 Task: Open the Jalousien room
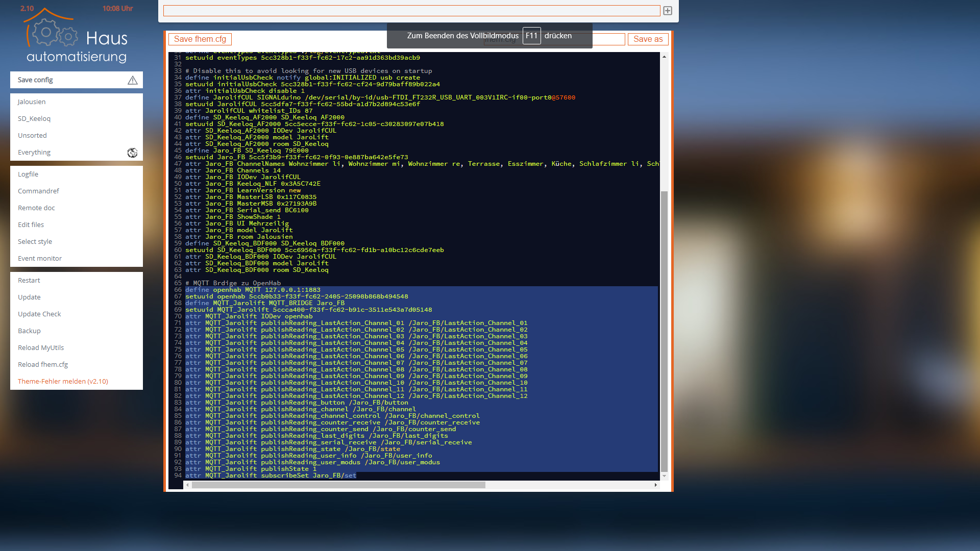(32, 102)
